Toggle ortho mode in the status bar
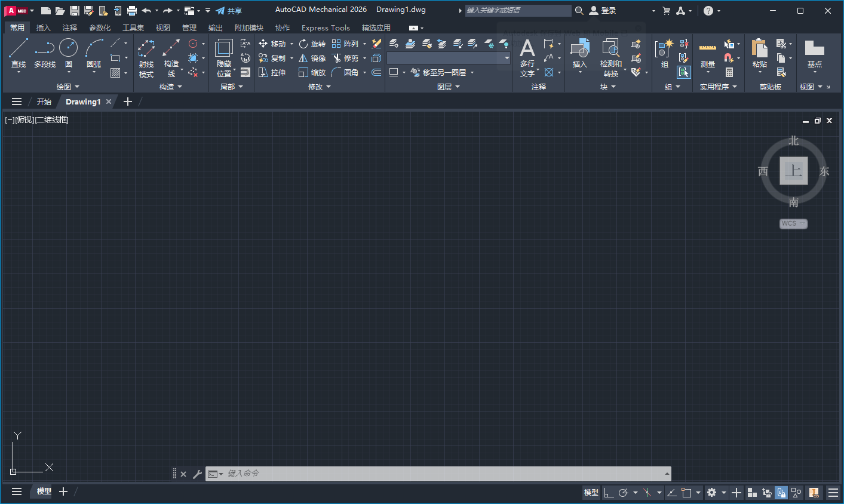The image size is (844, 504). point(609,493)
